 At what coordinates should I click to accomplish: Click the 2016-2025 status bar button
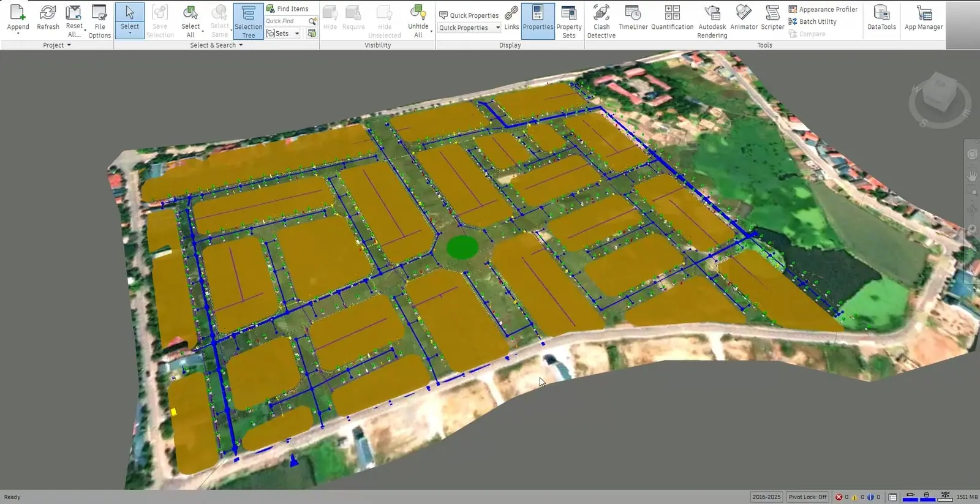click(x=766, y=497)
